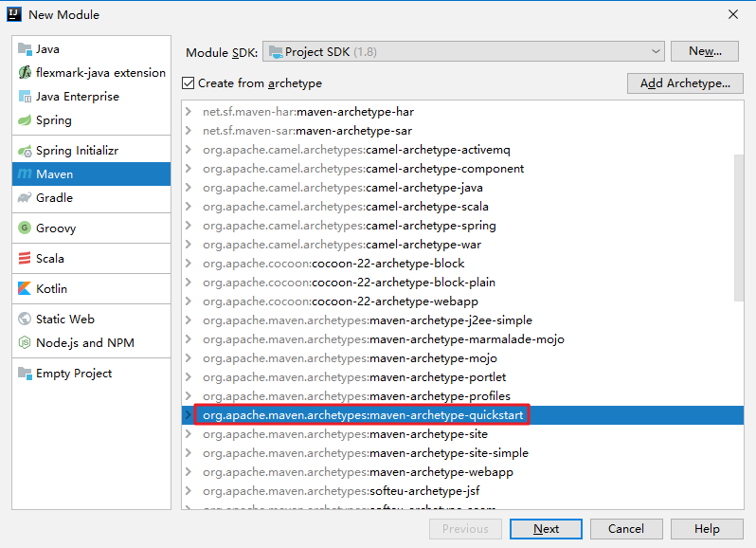
Task: Select cocoon-22-archetype-webapp row
Action: (462, 301)
